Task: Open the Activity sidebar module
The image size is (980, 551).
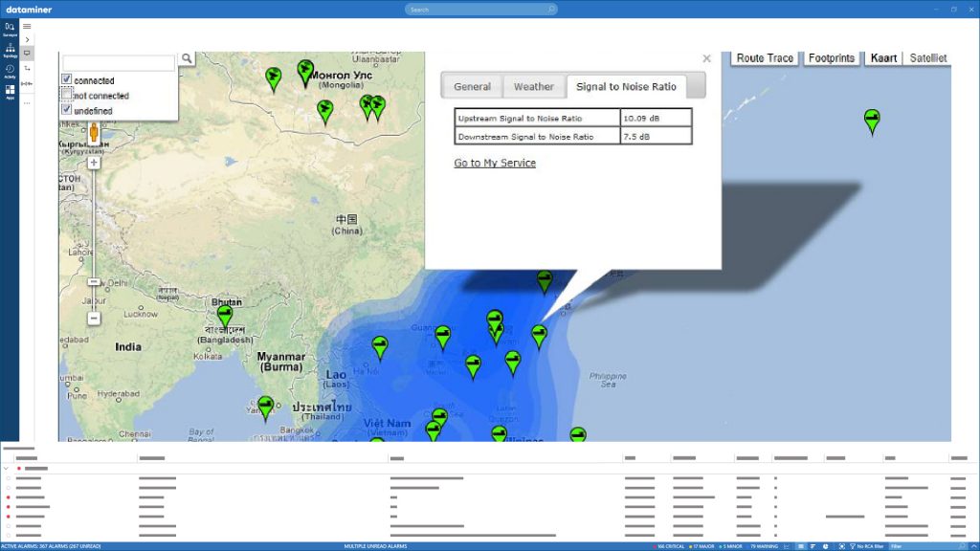Action: 10,71
